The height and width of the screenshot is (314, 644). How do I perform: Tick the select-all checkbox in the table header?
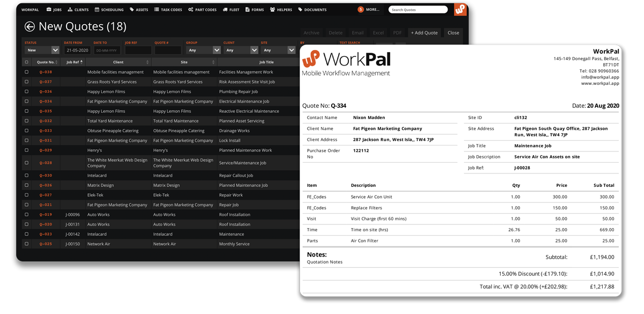pyautogui.click(x=27, y=62)
